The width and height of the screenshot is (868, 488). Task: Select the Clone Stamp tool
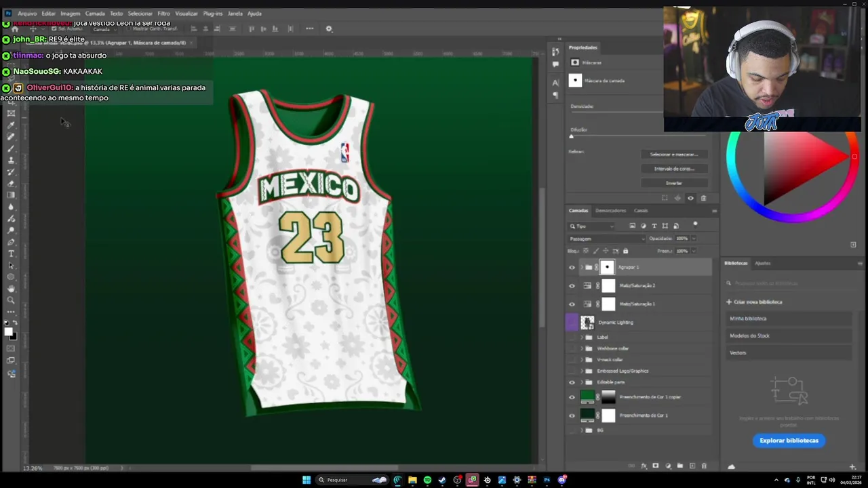click(x=11, y=160)
